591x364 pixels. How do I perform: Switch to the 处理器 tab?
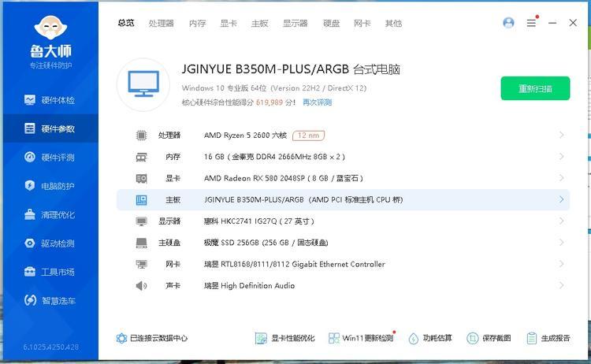pyautogui.click(x=161, y=24)
